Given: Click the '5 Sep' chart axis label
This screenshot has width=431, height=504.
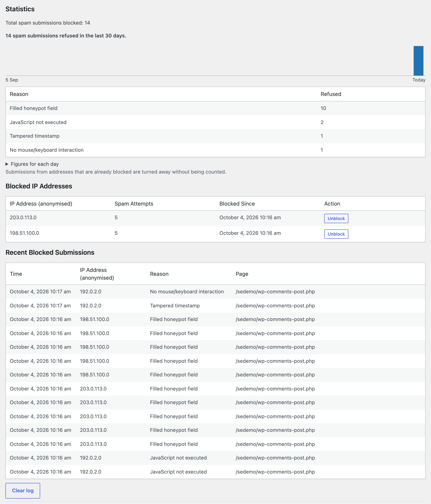Looking at the screenshot, I should coord(12,80).
